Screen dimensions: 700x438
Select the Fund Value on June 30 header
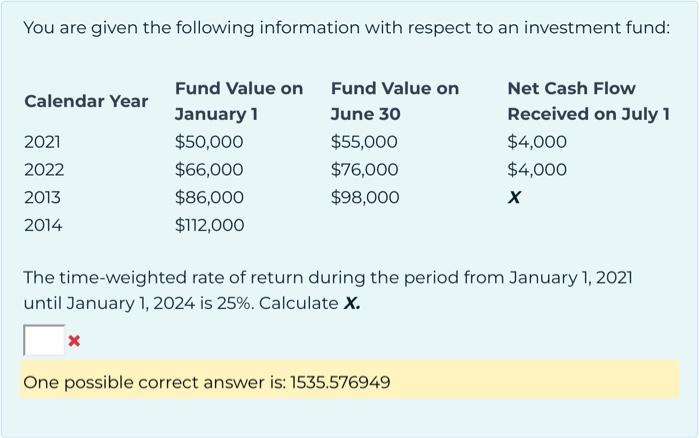[x=394, y=101]
